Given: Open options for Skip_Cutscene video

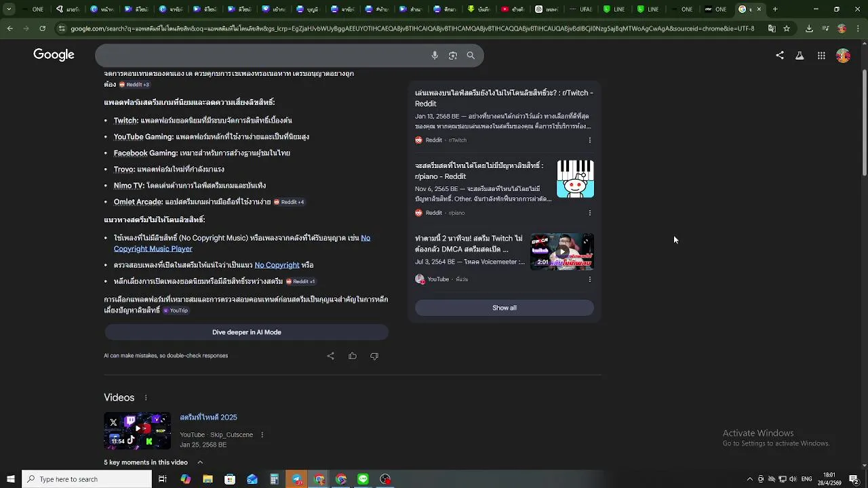Looking at the screenshot, I should 262,435.
